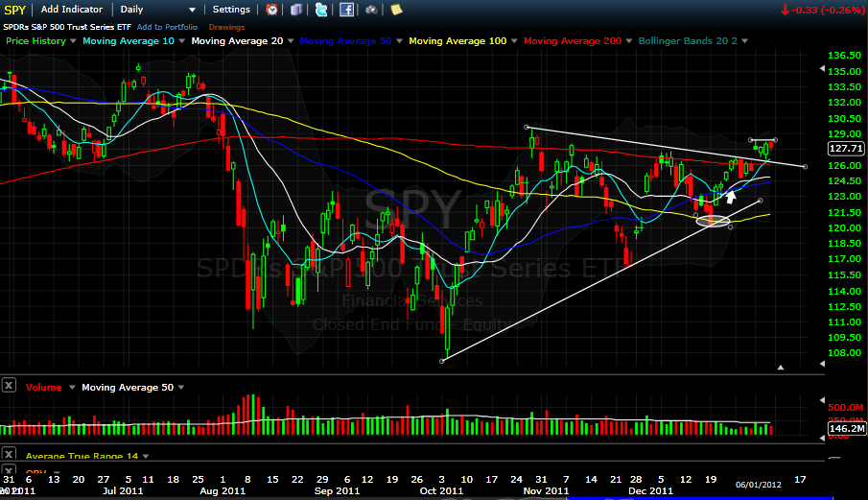Viewport: 868px width, 500px height.
Task: Grab the lower trendline's bottom endpoint handle
Action: pyautogui.click(x=442, y=361)
